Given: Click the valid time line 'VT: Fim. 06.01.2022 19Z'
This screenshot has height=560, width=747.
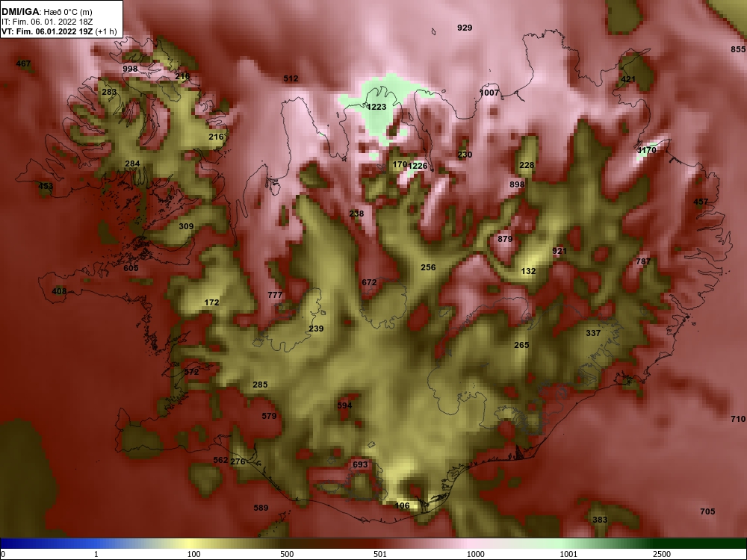Looking at the screenshot, I should [47, 31].
